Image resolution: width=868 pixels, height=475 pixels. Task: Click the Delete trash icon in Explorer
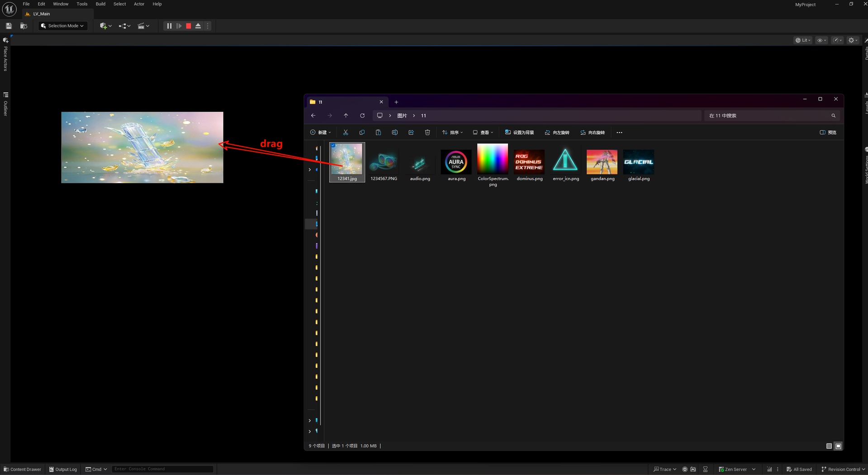tap(427, 133)
